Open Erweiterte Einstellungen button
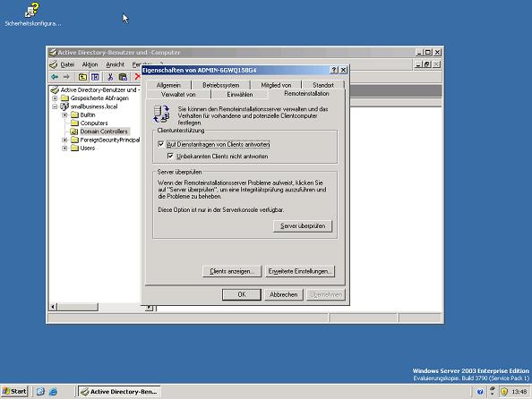This screenshot has height=399, width=532. (x=300, y=271)
